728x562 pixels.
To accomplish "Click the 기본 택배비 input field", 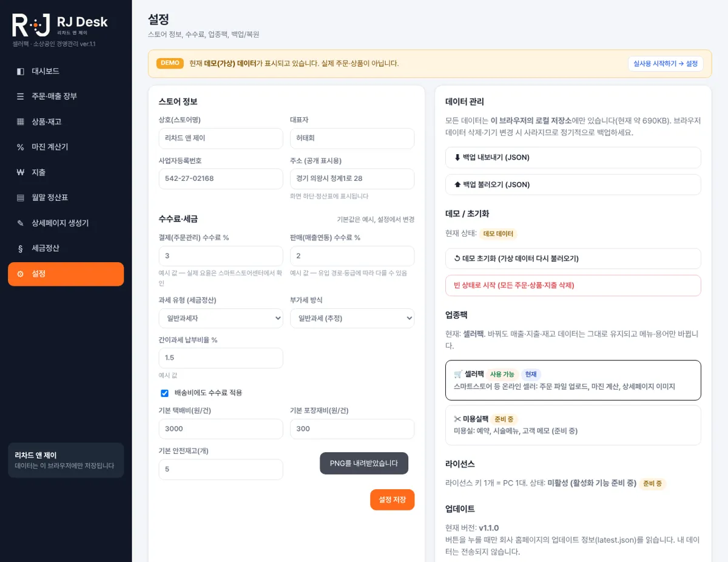I will click(x=221, y=429).
